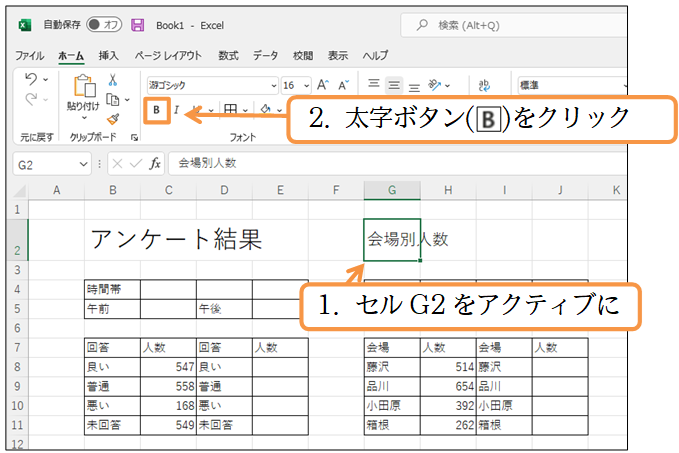Click the Cut scissors icon
Viewport: 679px width, 453px height.
113,80
